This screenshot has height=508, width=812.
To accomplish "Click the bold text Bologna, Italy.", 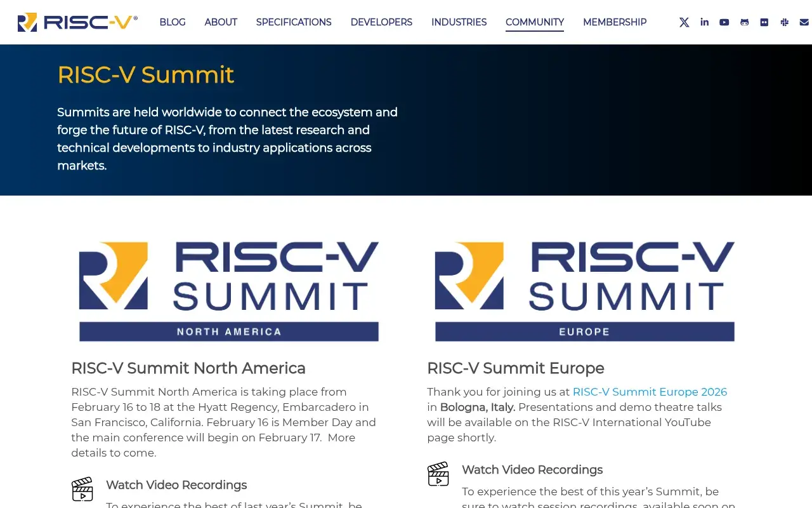I will tap(478, 407).
